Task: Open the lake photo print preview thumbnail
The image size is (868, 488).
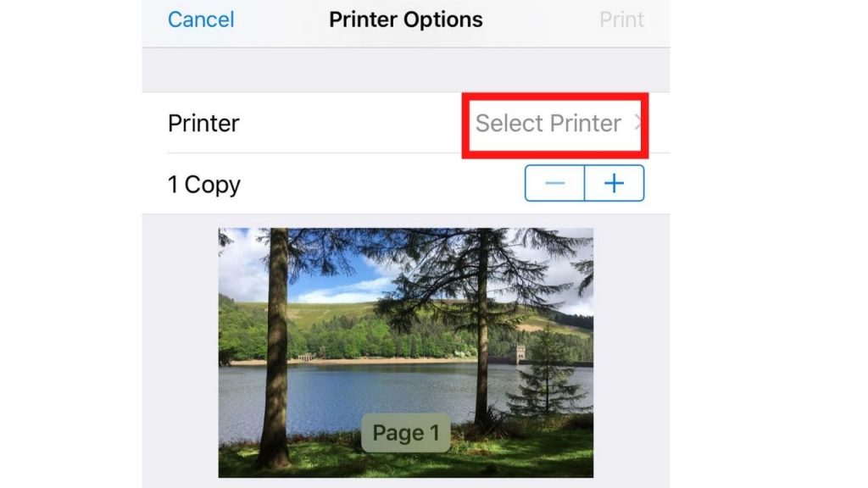Action: pos(406,352)
